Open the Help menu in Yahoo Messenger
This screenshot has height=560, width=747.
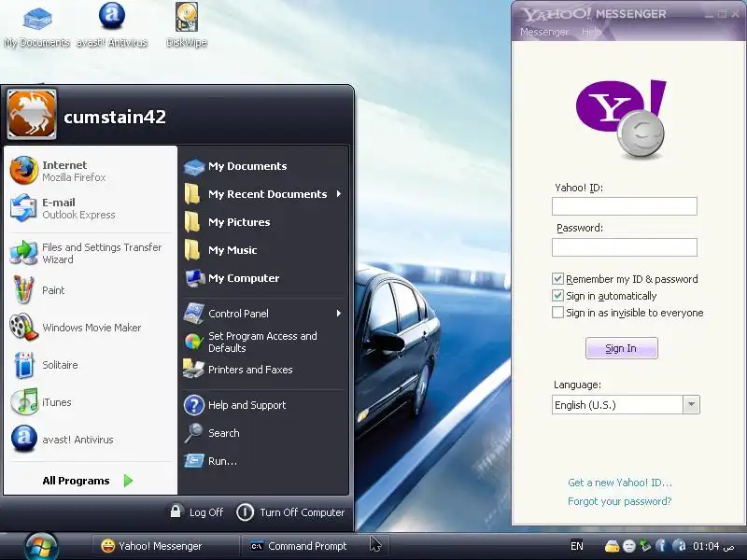click(591, 32)
